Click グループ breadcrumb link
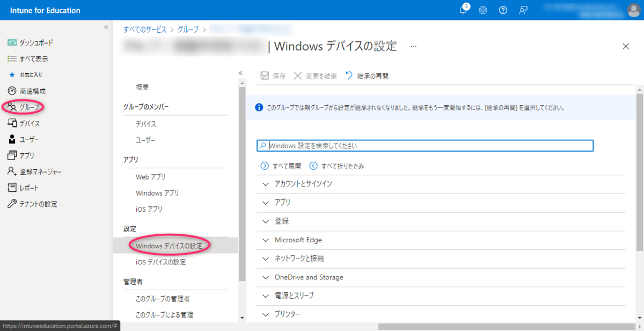Screen dimensions: 644x331 coord(188,29)
